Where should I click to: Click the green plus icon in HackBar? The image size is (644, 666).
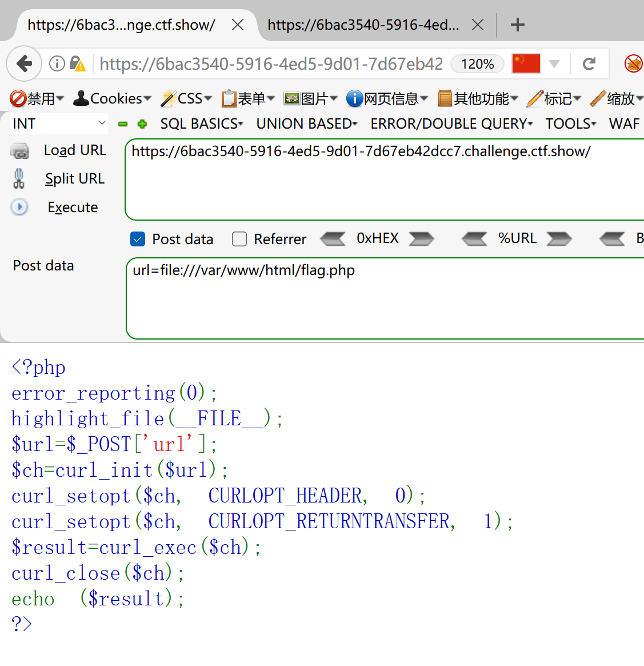142,124
